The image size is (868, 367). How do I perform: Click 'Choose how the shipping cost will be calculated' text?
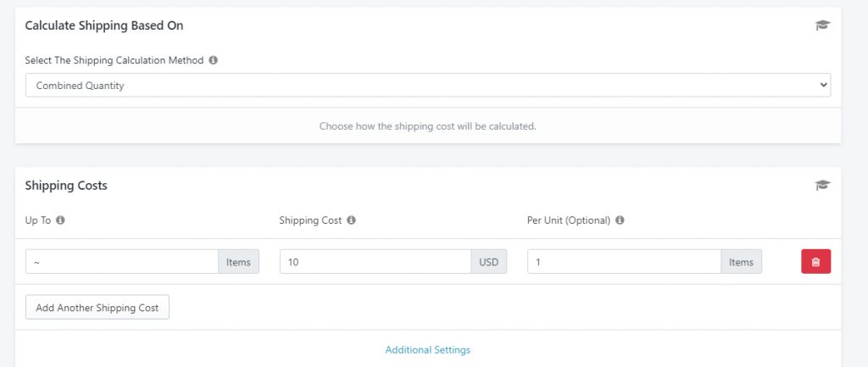pos(428,126)
